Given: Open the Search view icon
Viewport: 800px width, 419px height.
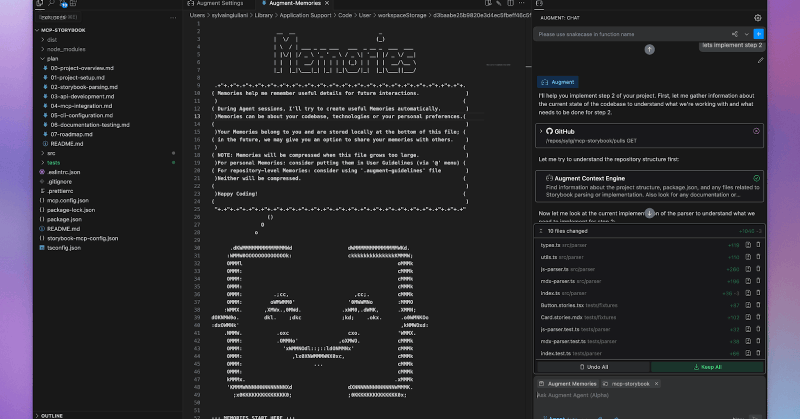Looking at the screenshot, I should pyautogui.click(x=52, y=3).
